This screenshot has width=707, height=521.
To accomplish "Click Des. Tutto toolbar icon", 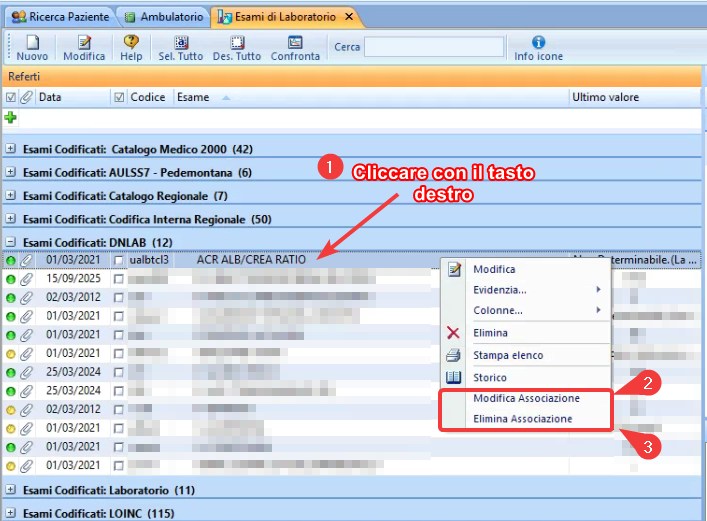I will pyautogui.click(x=237, y=42).
